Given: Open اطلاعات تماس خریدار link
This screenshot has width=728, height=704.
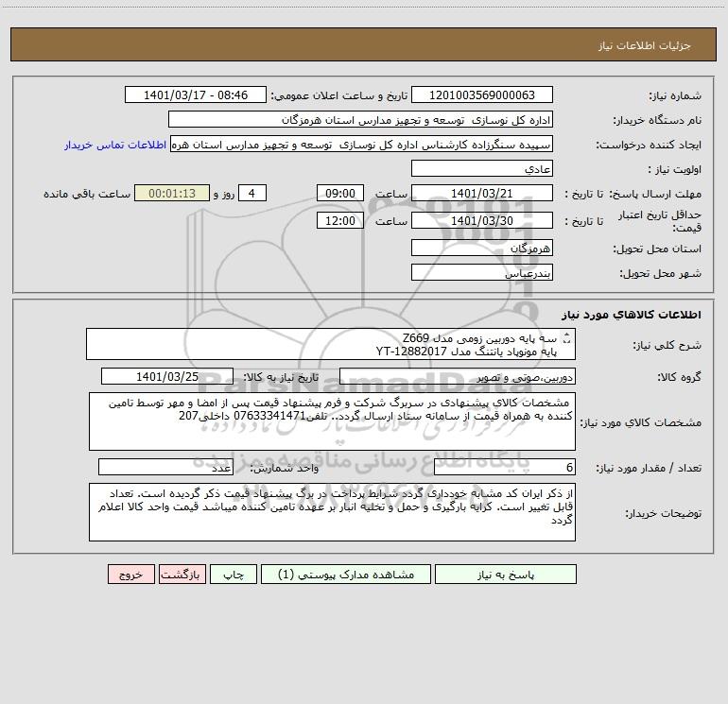Looking at the screenshot, I should point(115,145).
